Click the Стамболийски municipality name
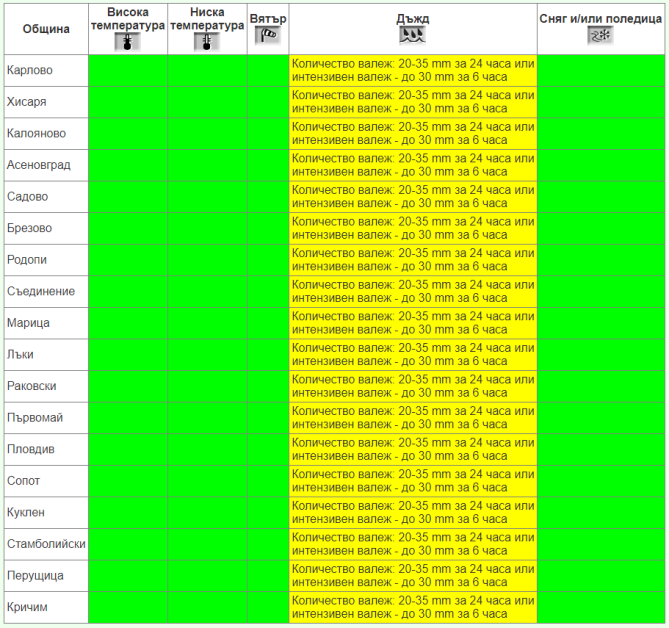The image size is (669, 628). click(46, 544)
